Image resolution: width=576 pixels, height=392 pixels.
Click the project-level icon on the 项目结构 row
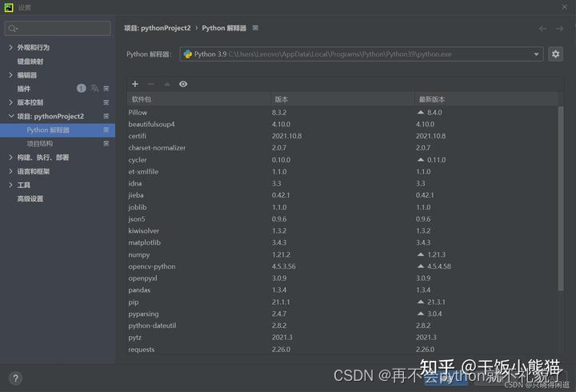coord(106,144)
